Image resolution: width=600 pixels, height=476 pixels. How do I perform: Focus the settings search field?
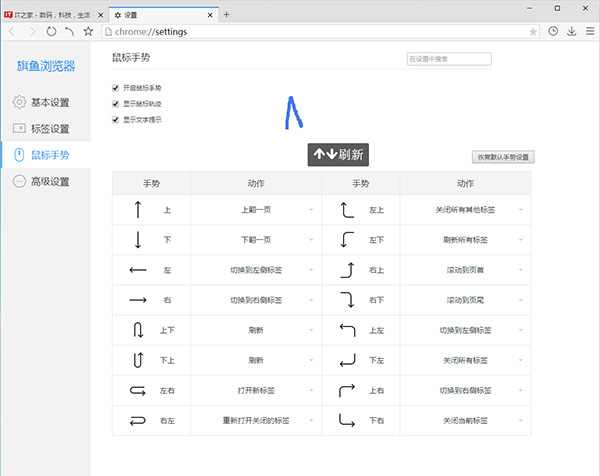pyautogui.click(x=449, y=59)
